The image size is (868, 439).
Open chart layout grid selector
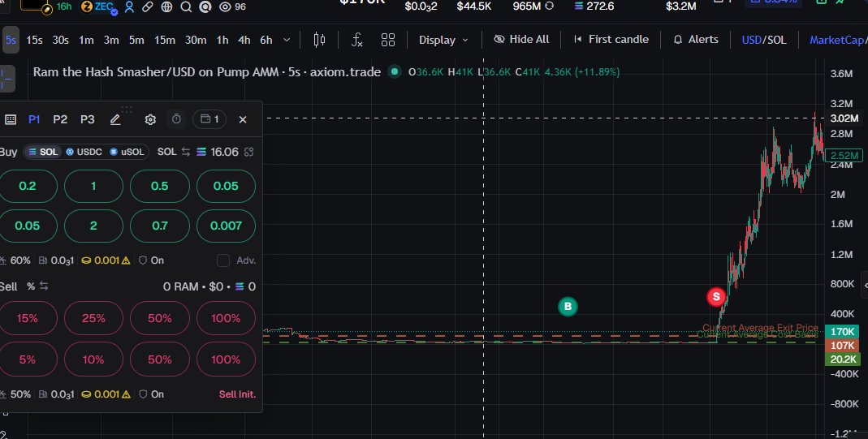pyautogui.click(x=388, y=40)
